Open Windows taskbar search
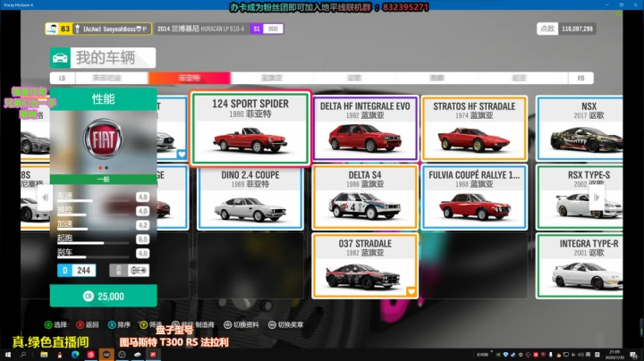644x361 pixels. (x=23, y=355)
